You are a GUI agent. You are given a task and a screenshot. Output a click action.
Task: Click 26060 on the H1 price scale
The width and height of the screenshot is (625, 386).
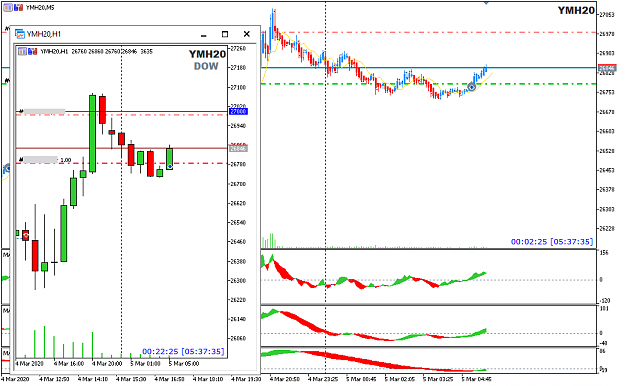(x=238, y=338)
